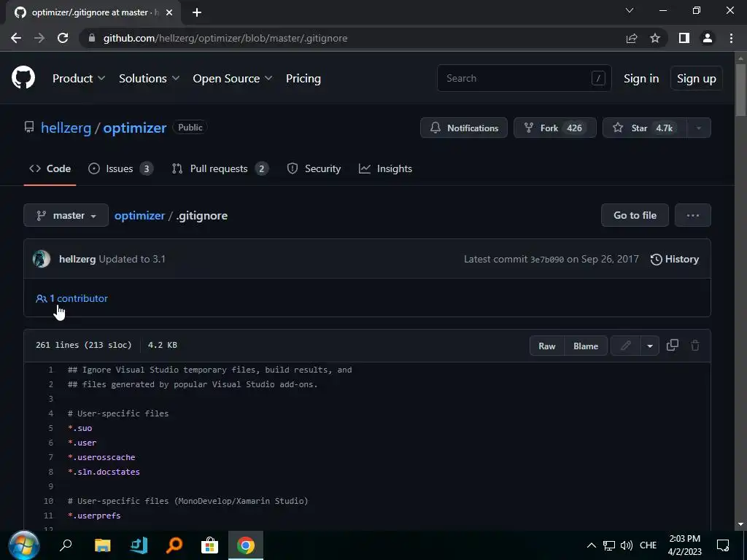Open the notification center icon

click(x=723, y=545)
